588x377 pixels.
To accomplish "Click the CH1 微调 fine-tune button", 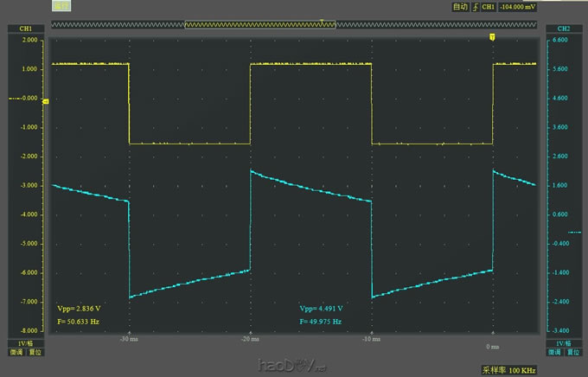I will click(x=16, y=352).
